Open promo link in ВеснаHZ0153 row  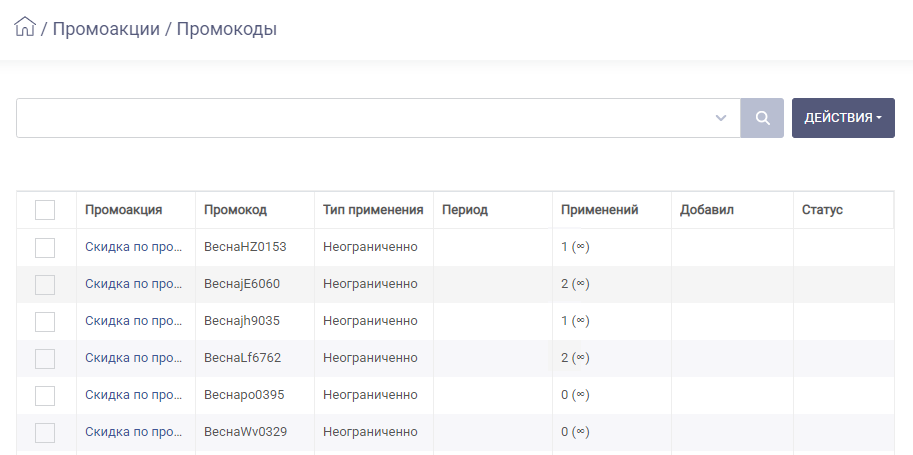(x=133, y=246)
